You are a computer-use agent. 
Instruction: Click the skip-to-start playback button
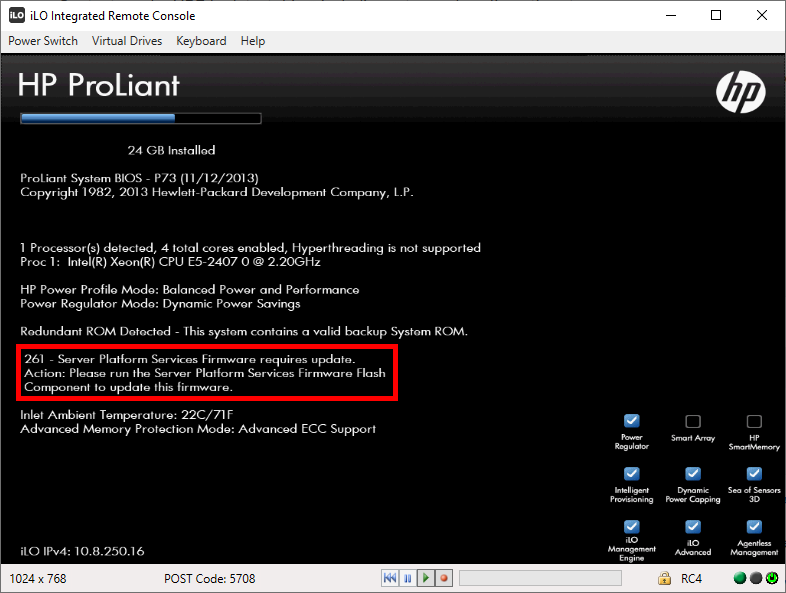point(390,578)
